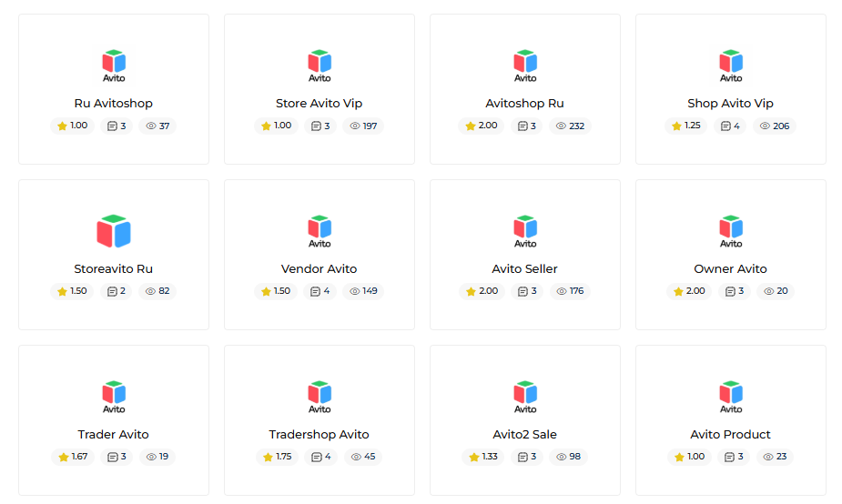Click the reviews count 4 on Vendor Avito
The image size is (842, 504).
click(x=320, y=291)
